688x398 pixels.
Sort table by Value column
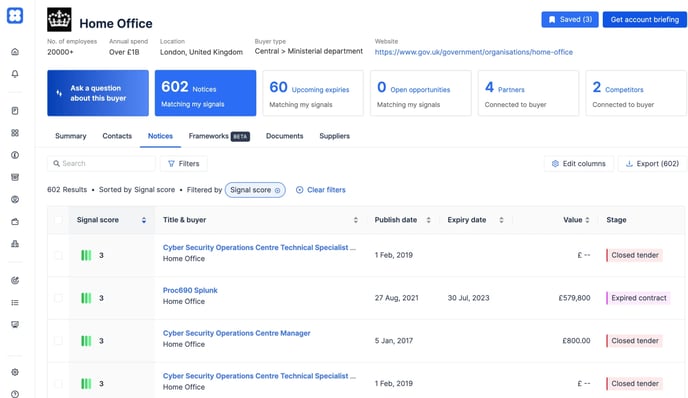point(587,220)
